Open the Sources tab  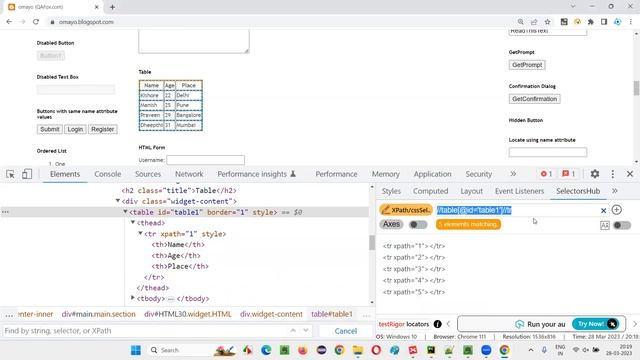[x=148, y=174]
